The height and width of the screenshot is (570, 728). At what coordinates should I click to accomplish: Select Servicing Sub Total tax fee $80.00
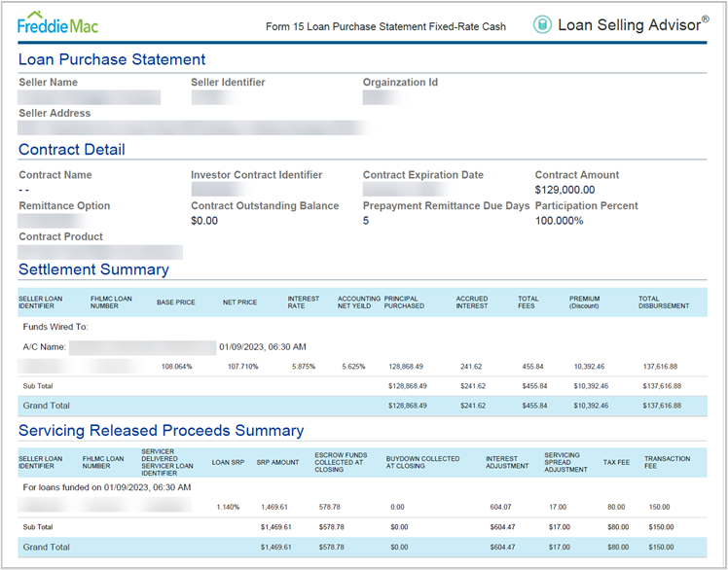tap(618, 527)
